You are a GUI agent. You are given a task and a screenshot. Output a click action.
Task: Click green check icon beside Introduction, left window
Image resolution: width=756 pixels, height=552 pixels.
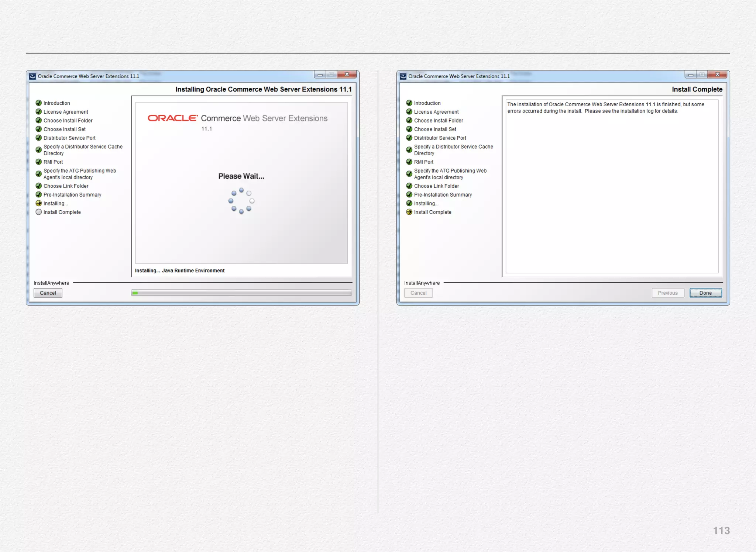38,103
